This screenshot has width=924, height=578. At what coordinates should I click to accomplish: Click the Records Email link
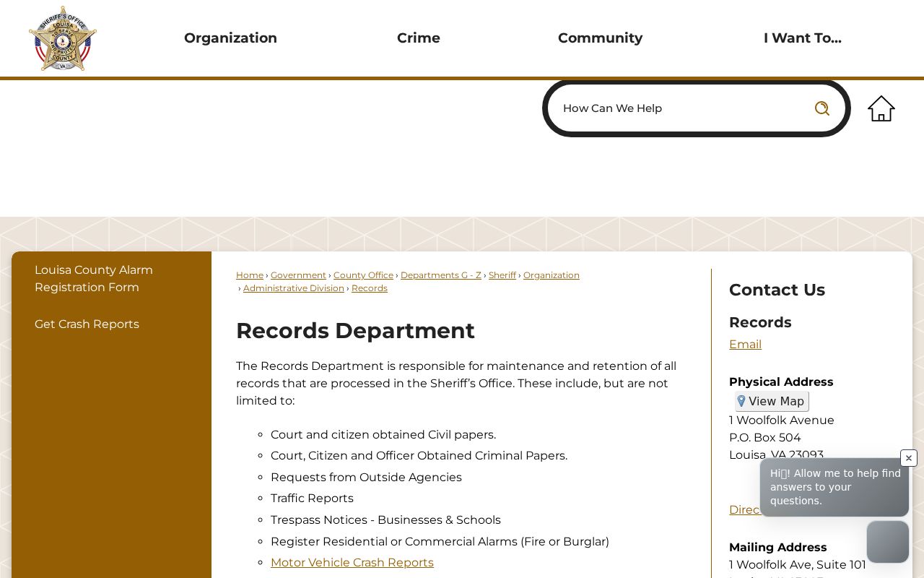tap(745, 345)
